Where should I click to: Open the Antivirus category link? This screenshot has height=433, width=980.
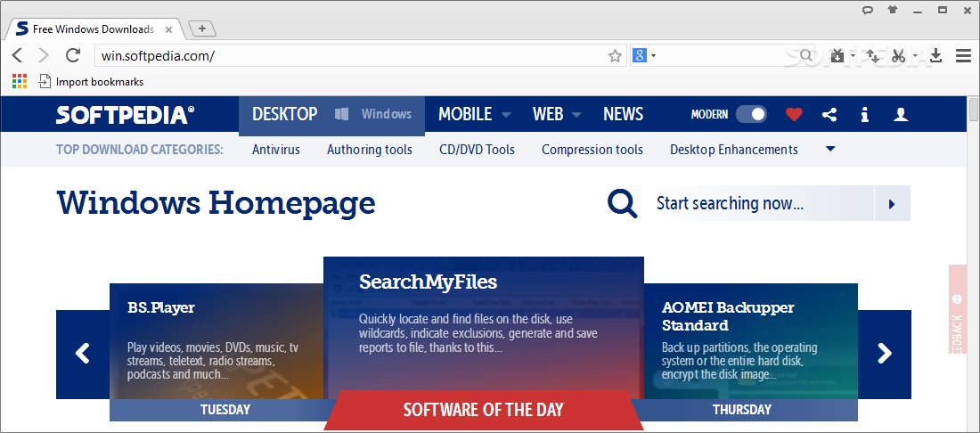pos(276,150)
